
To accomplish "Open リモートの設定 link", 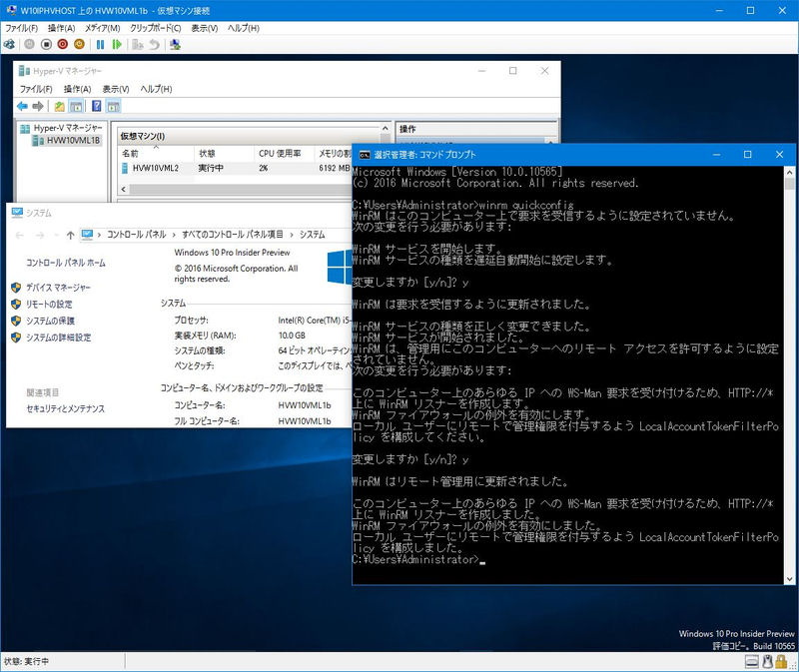I will 49,305.
